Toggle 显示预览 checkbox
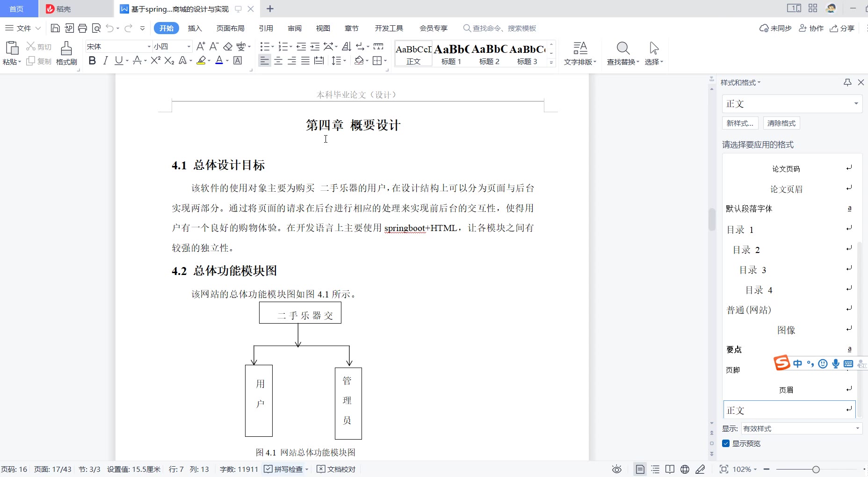Screen dimensions: 868x477 (x=726, y=443)
